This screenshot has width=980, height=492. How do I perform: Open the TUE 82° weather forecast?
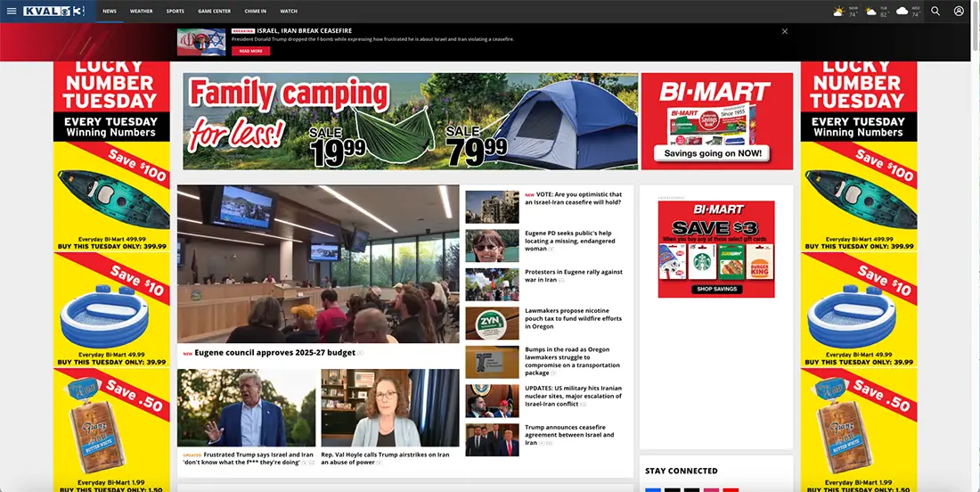(x=877, y=12)
